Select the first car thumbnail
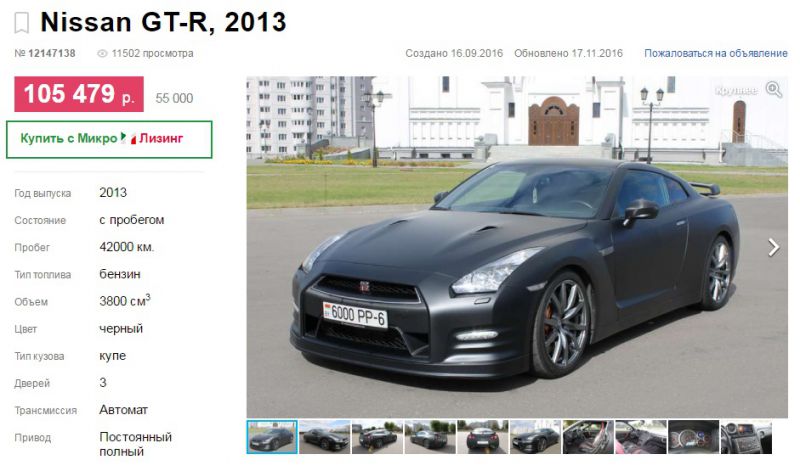 click(272, 437)
